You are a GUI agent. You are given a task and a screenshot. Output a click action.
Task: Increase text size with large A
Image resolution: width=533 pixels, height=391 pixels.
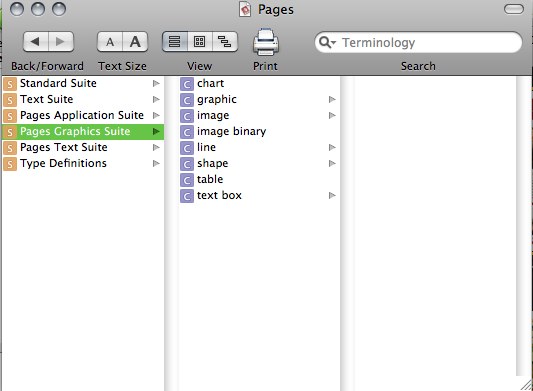pyautogui.click(x=135, y=42)
